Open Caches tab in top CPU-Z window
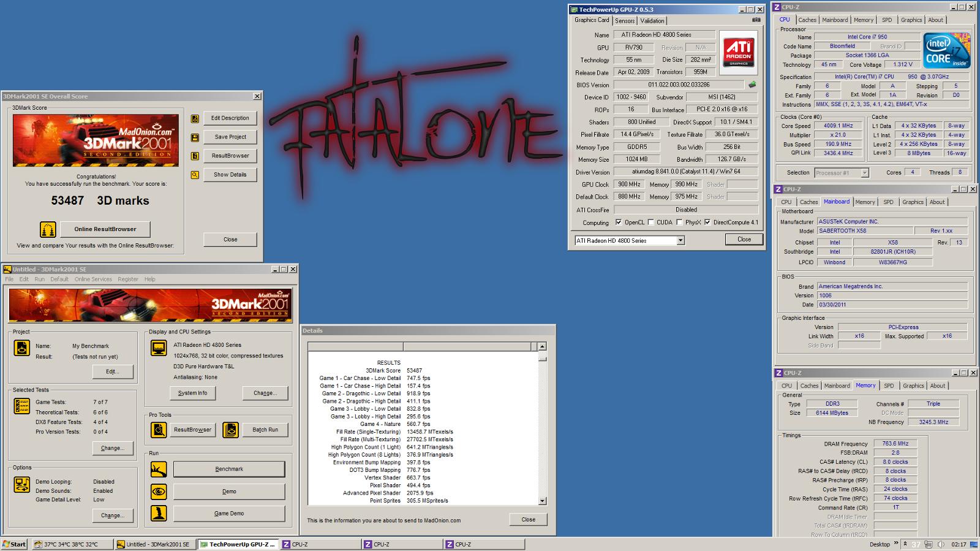The height and width of the screenshot is (551, 980). pos(807,20)
